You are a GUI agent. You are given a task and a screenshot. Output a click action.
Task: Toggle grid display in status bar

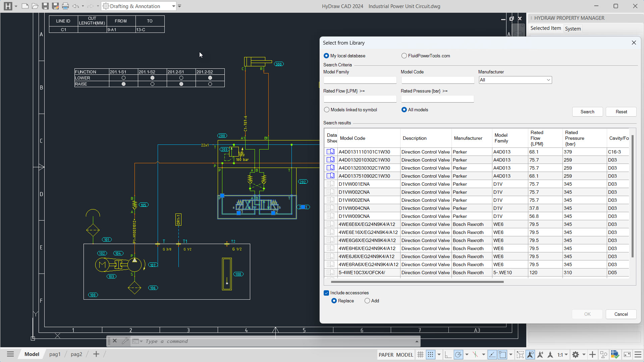(x=420, y=355)
